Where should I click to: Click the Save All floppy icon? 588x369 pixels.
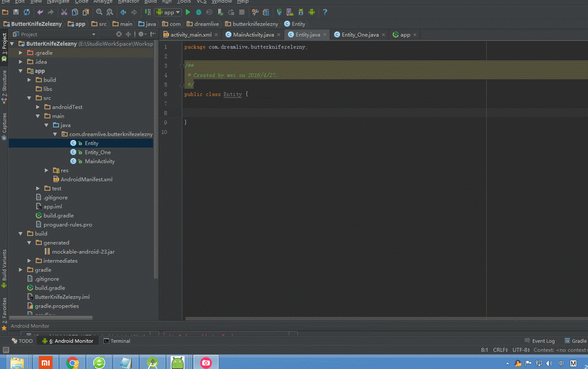point(16,12)
